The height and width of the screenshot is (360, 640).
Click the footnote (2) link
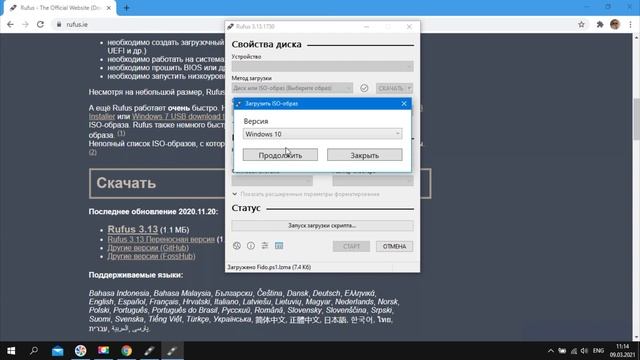(x=93, y=152)
